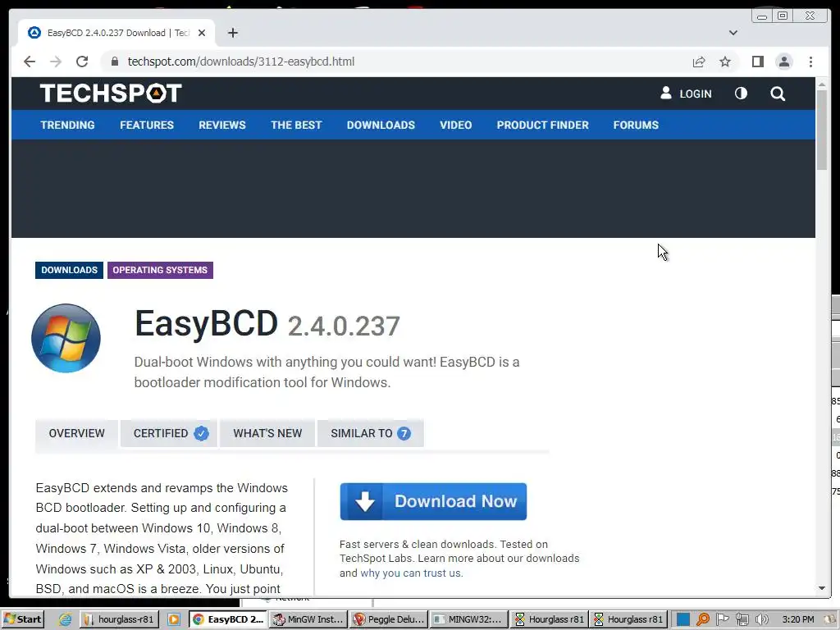The height and width of the screenshot is (630, 840).
Task: Click the network tray icon
Action: click(x=742, y=619)
